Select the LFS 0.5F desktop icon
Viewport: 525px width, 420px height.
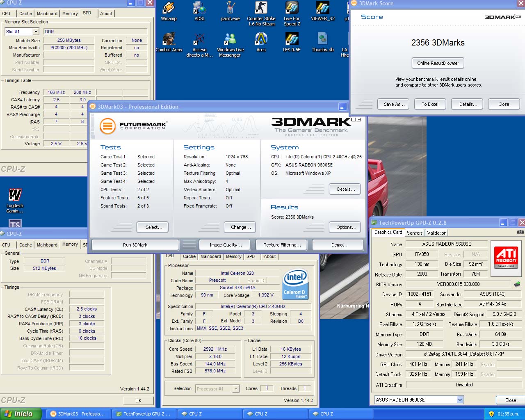pyautogui.click(x=292, y=42)
